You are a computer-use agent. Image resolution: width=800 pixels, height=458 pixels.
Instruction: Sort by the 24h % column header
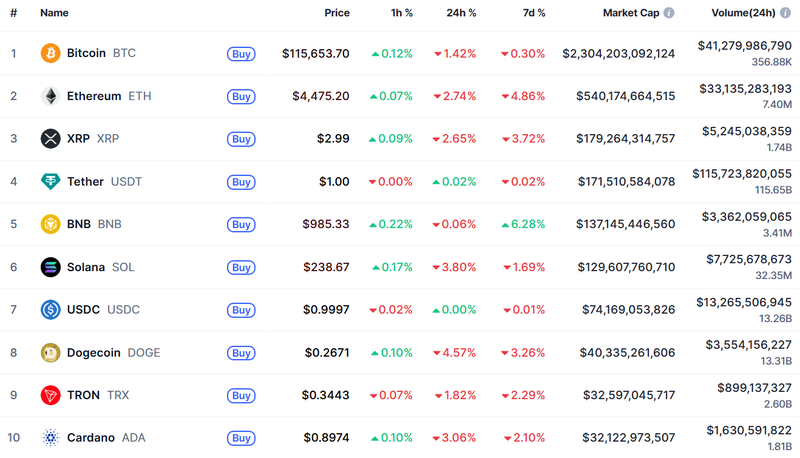[x=461, y=13]
